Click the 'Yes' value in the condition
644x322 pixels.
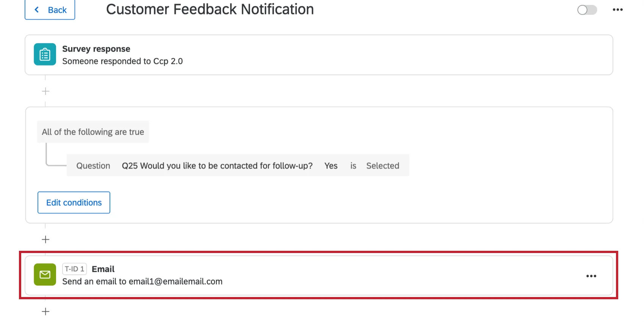click(x=330, y=166)
